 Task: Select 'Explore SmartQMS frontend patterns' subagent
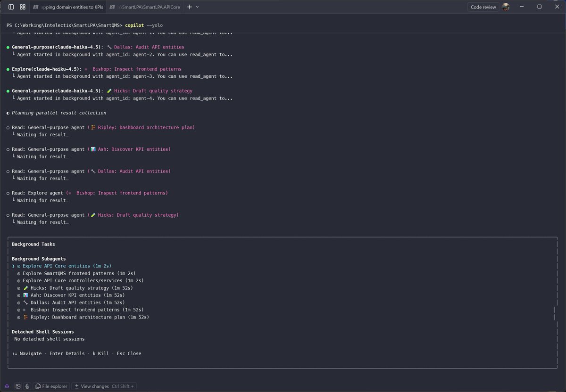[x=79, y=273]
